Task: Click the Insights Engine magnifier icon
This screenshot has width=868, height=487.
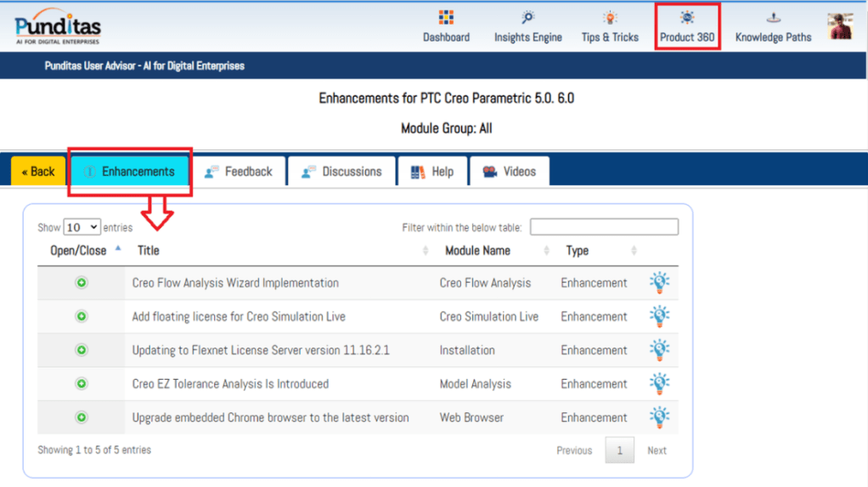Action: [527, 18]
